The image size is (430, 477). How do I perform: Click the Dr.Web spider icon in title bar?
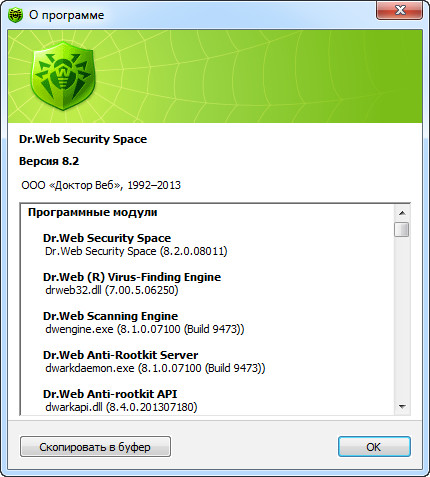click(x=15, y=15)
